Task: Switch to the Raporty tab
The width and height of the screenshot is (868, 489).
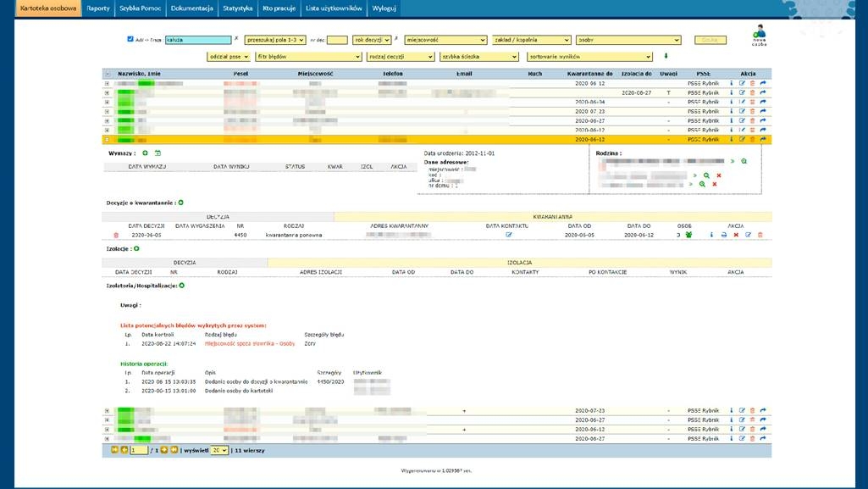Action: coord(98,8)
